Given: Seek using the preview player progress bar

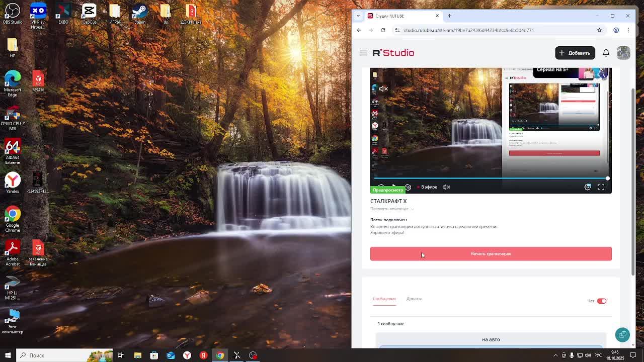Looking at the screenshot, I should (x=491, y=178).
